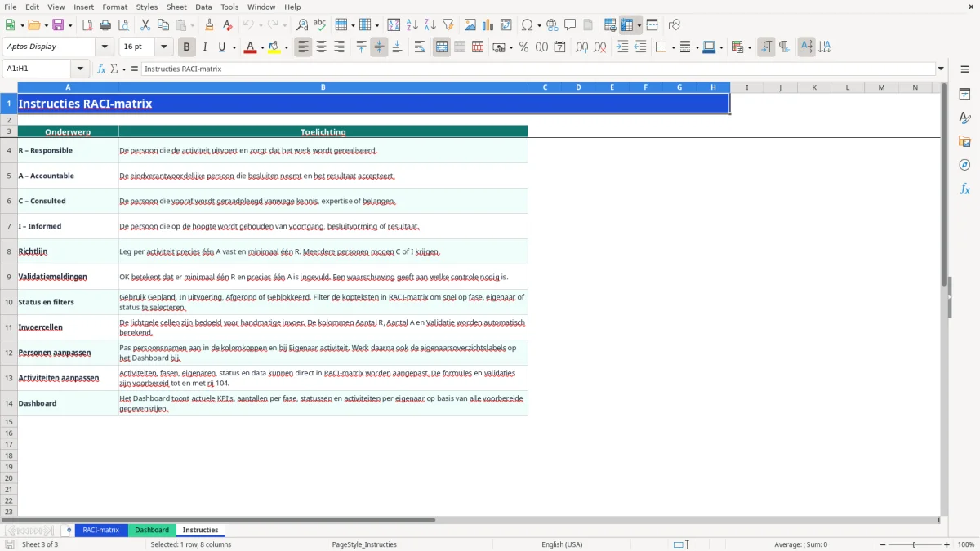Toggle Left-To-Right text direction
The image size is (980, 551).
(766, 47)
